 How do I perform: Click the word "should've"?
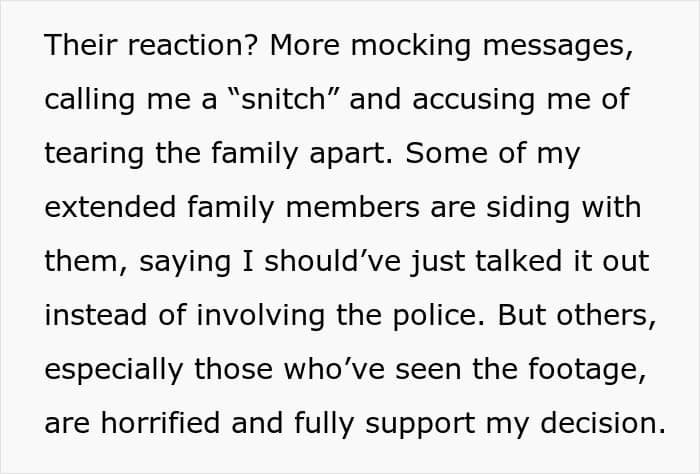coord(333,262)
